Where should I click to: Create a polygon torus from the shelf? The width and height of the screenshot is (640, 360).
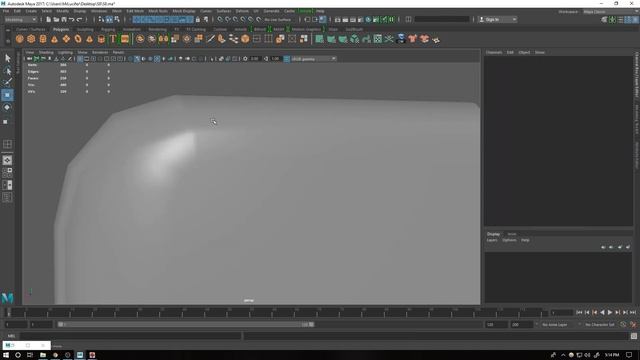tap(78, 39)
